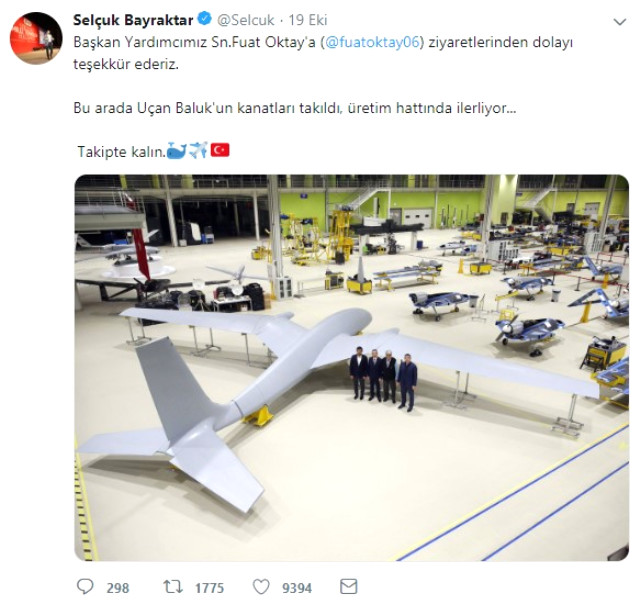
Task: Open the @fuatoktay06 mention link
Action: pos(372,42)
